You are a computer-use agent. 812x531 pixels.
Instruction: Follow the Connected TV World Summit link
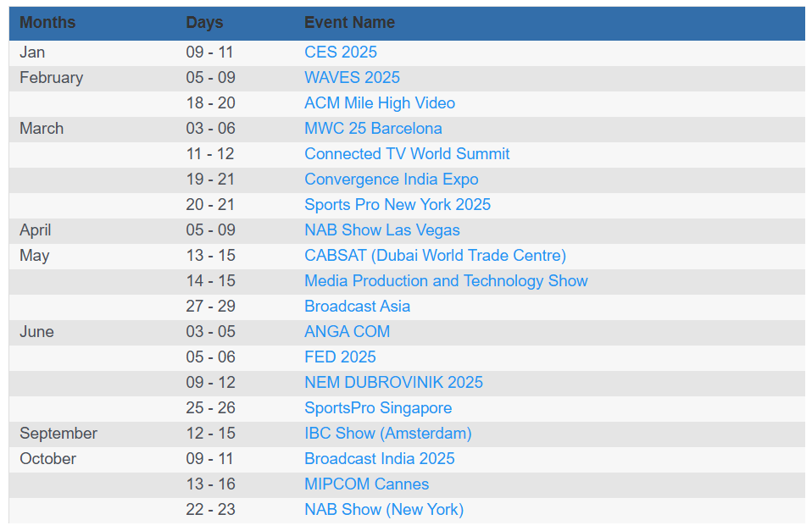click(x=407, y=154)
